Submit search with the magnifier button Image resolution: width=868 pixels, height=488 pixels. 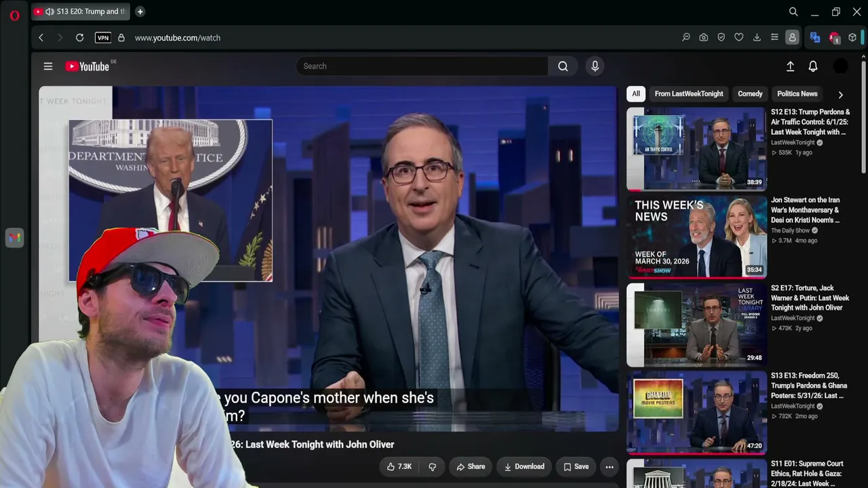pos(563,66)
